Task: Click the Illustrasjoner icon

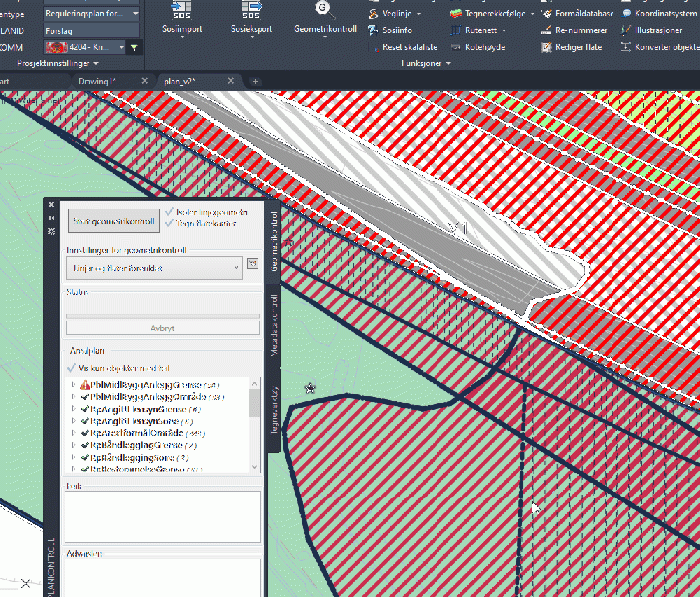Action: click(626, 30)
